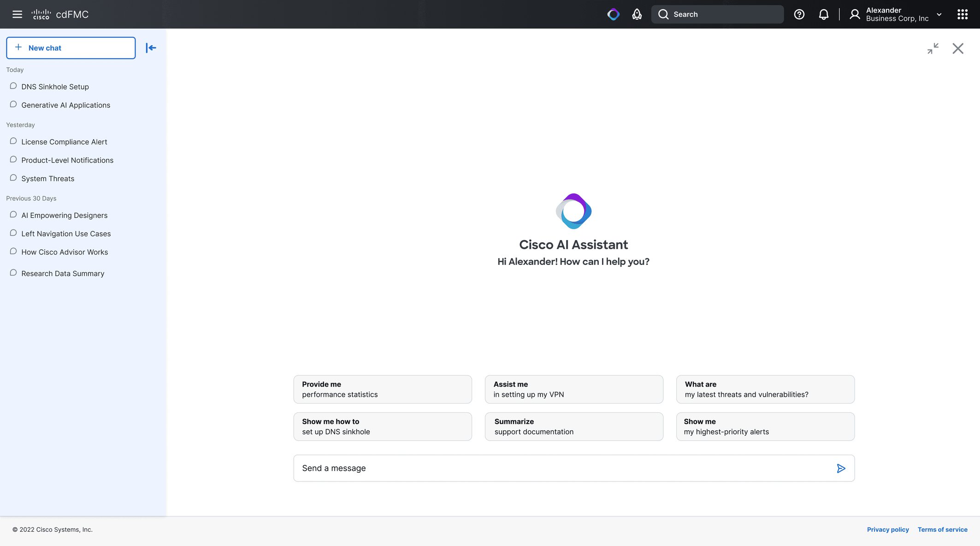Open the Terms of service link
Image resolution: width=980 pixels, height=546 pixels.
tap(942, 529)
